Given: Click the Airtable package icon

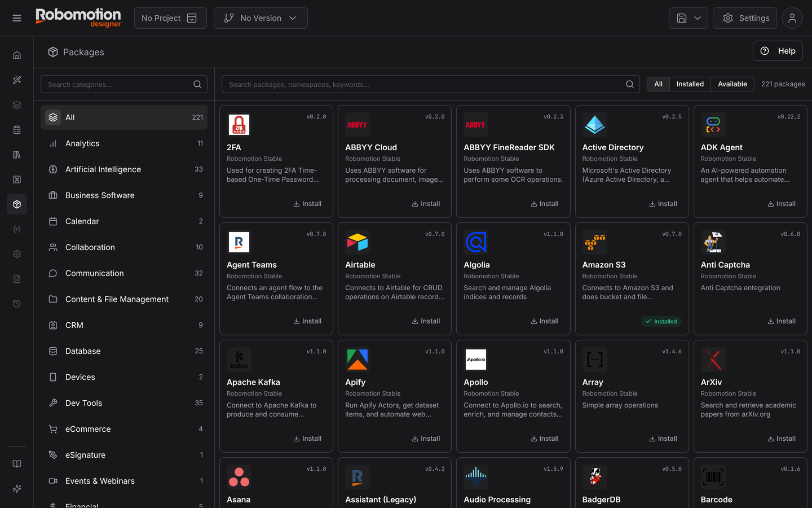Looking at the screenshot, I should click(358, 242).
